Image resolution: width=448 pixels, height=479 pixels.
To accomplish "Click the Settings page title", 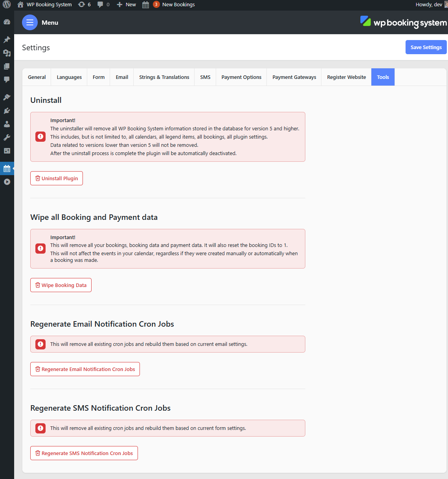I will coord(36,48).
